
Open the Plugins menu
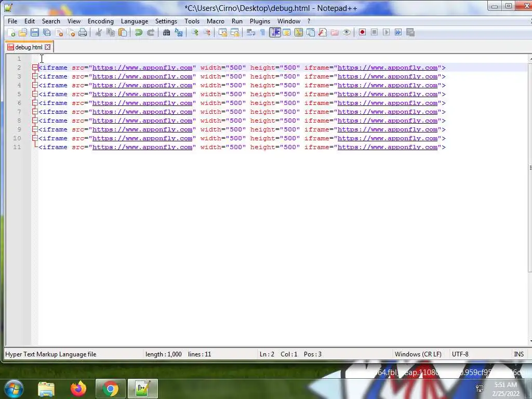(x=260, y=21)
